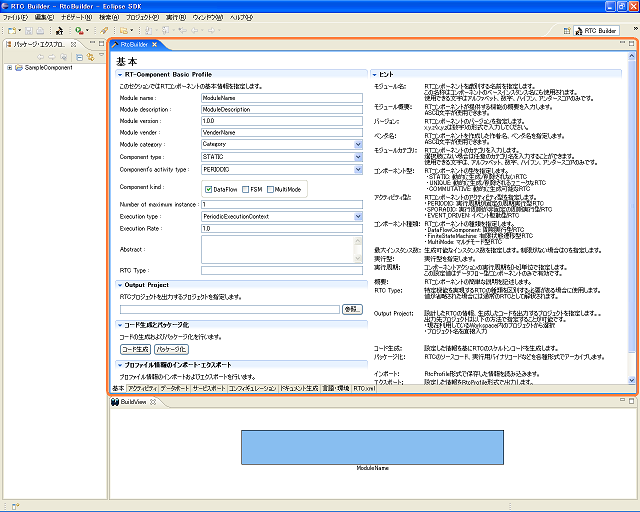The height and width of the screenshot is (512, 640).
Task: Click the Execution Rate input field
Action: pyautogui.click(x=282, y=229)
